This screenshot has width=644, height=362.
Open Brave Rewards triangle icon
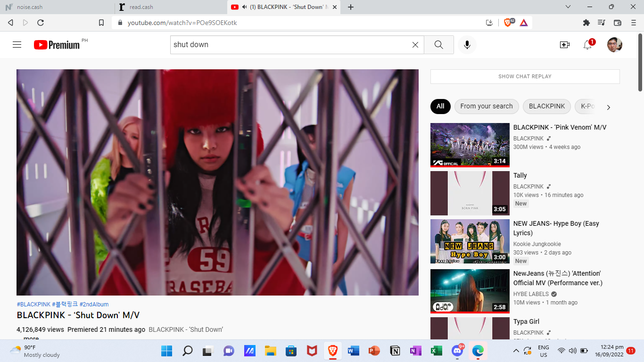pyautogui.click(x=524, y=23)
